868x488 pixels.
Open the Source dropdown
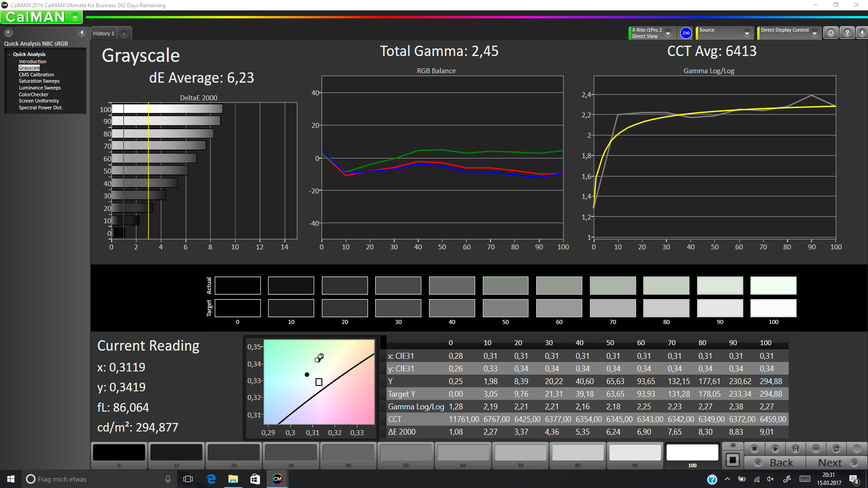747,33
